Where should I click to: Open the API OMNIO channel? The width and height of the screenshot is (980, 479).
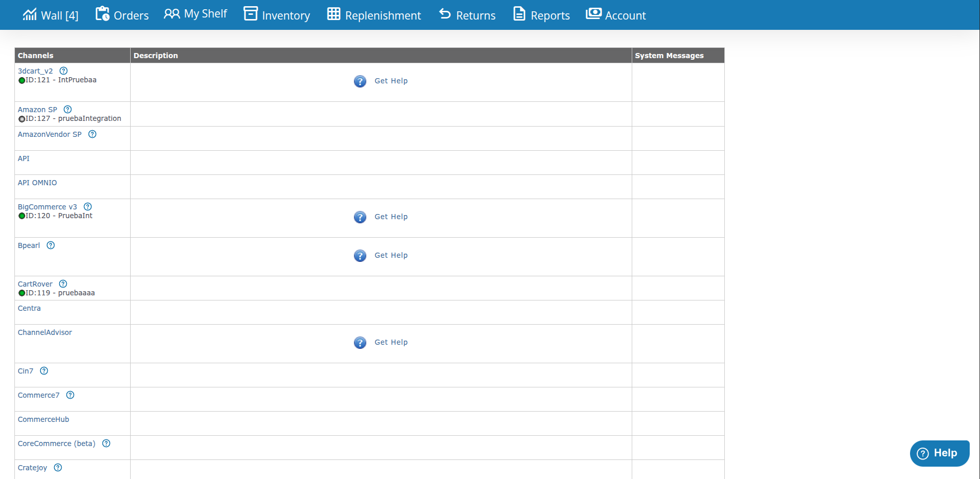[37, 183]
